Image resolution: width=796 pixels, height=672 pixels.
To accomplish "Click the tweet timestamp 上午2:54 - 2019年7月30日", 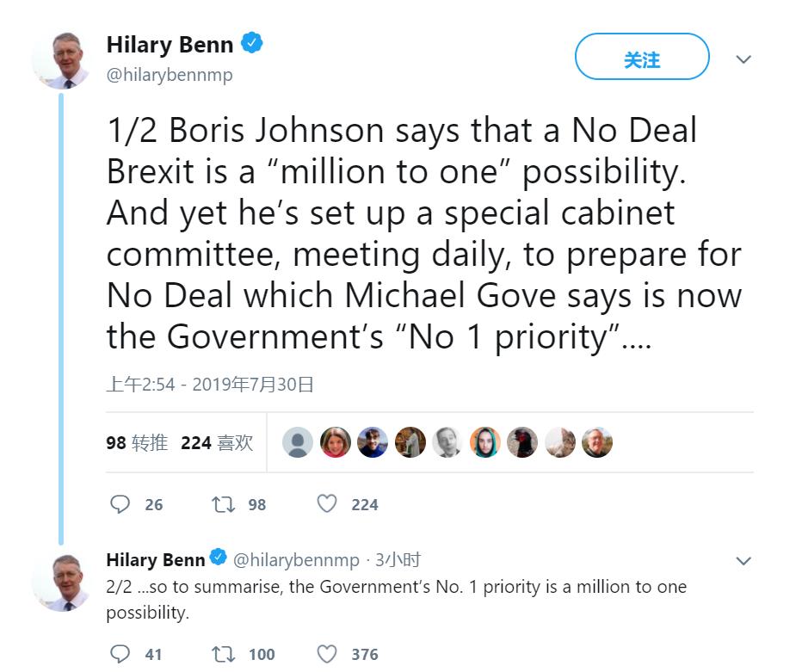I will tap(210, 384).
